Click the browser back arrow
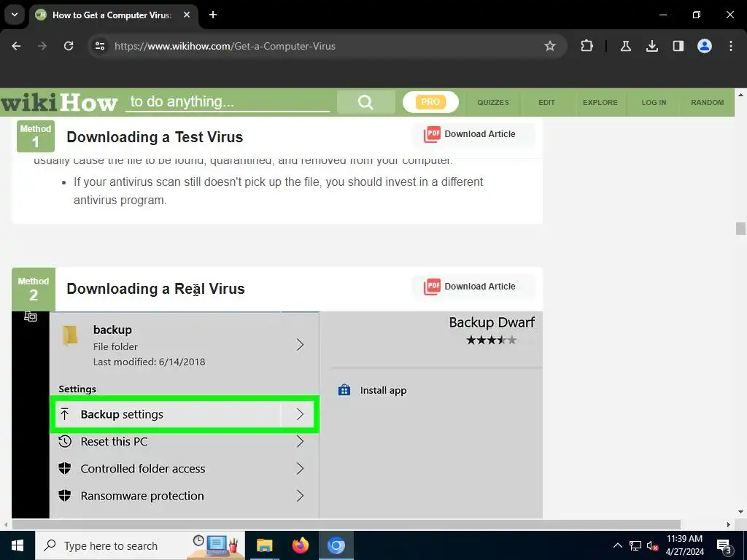 point(16,46)
